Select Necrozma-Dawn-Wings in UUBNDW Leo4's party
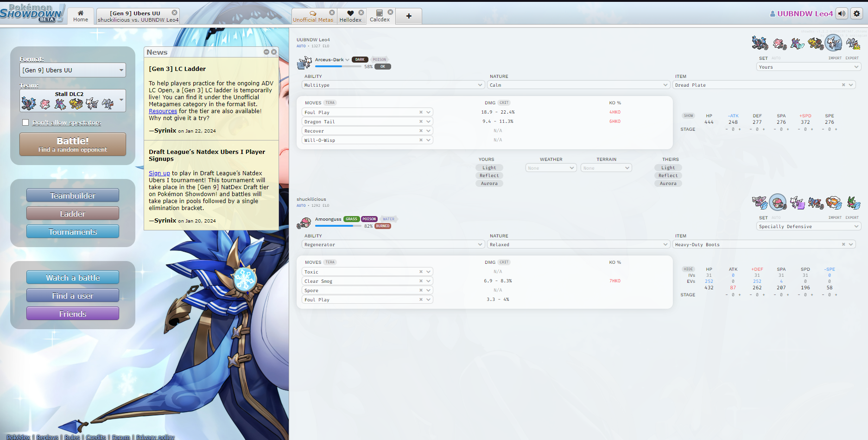This screenshot has height=440, width=868. 760,43
